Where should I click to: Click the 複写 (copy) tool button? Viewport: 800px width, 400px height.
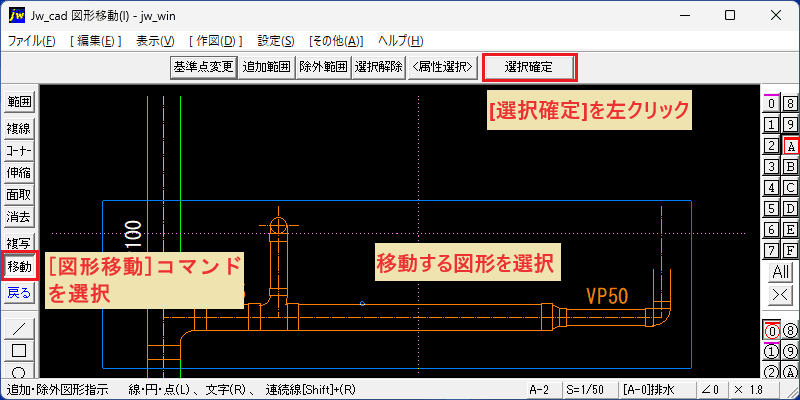(19, 242)
